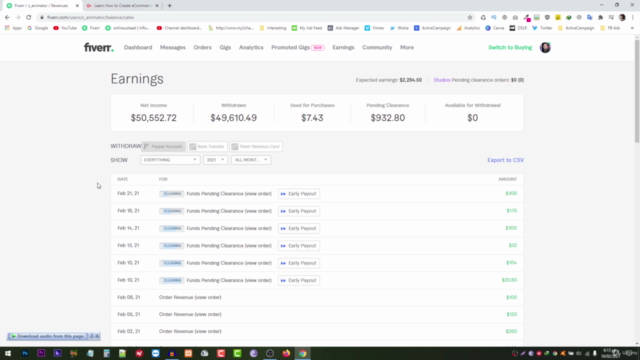Open the seller profile avatar menu
This screenshot has width=640, height=360.
tap(545, 47)
